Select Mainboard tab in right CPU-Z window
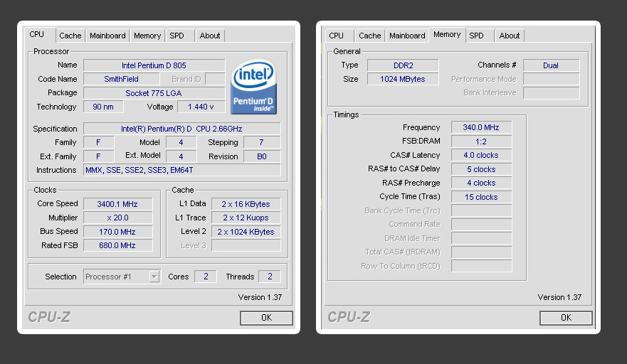 pyautogui.click(x=407, y=36)
